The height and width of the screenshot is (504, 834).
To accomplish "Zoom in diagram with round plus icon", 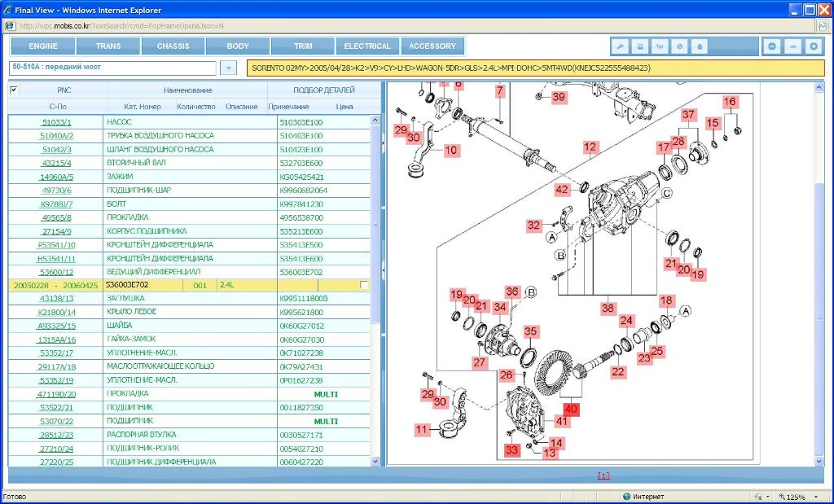I will [x=812, y=46].
